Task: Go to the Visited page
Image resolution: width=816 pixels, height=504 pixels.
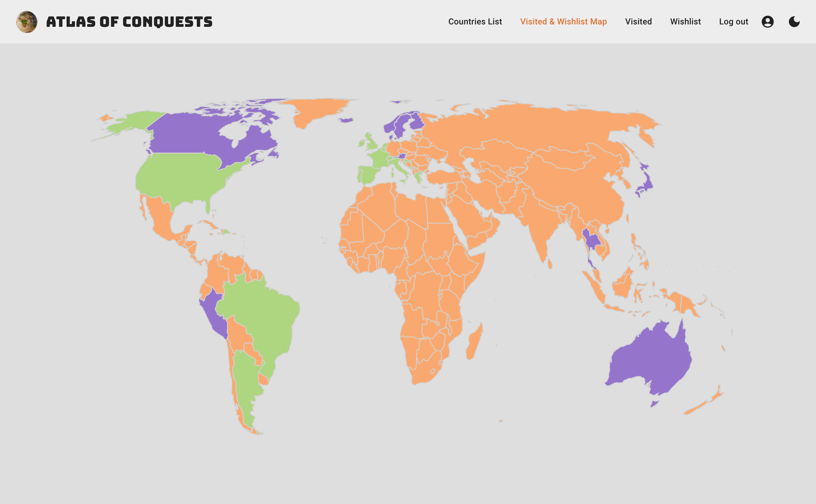Action: [x=638, y=22]
